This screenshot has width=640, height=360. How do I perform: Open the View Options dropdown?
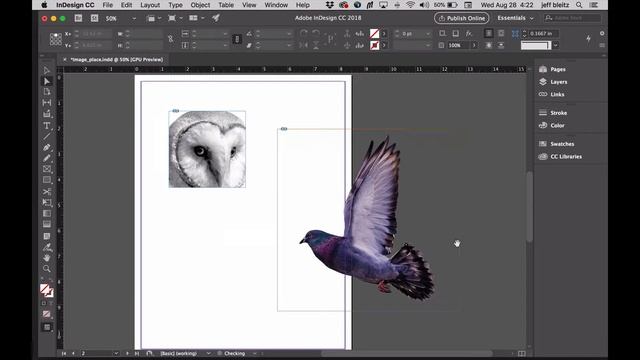154,18
